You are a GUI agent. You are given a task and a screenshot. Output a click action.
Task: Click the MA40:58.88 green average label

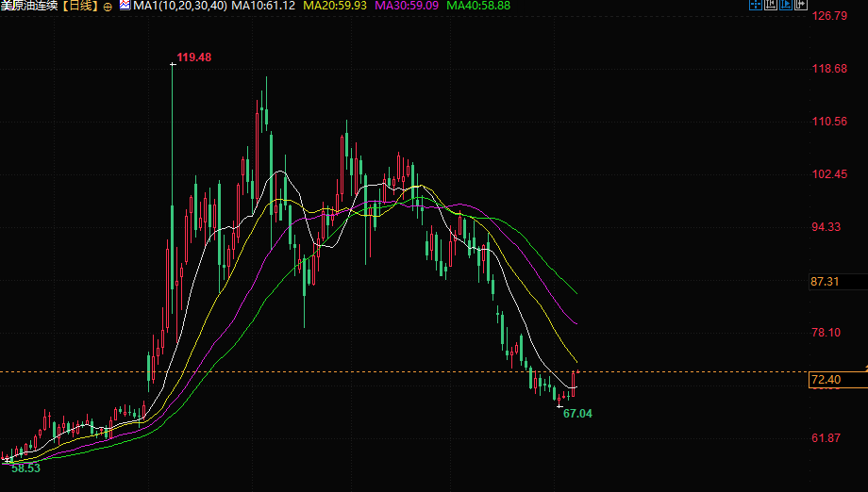[x=478, y=6]
